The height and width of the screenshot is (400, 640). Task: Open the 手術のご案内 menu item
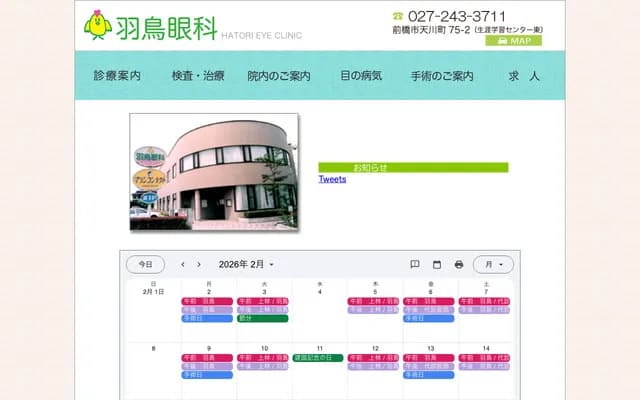(x=442, y=76)
